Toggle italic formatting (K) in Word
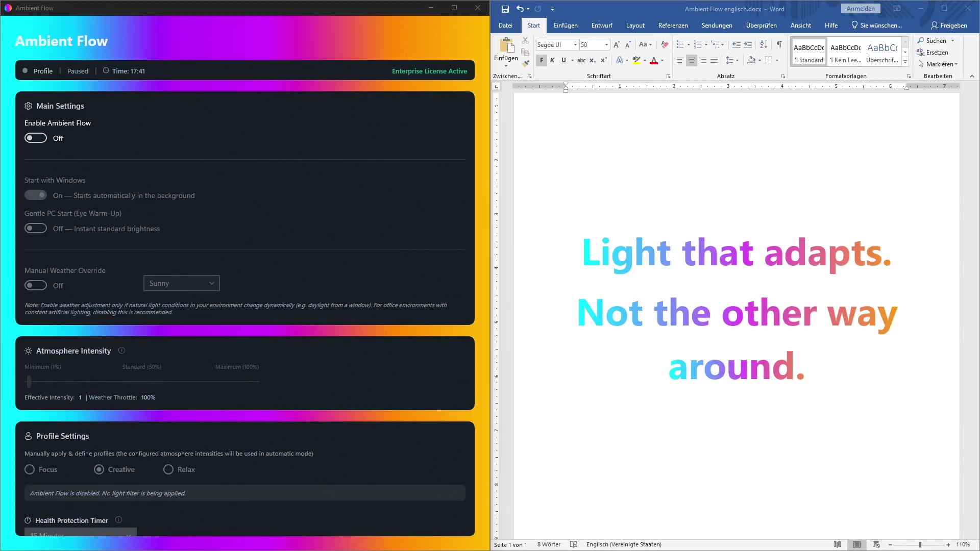 (552, 60)
